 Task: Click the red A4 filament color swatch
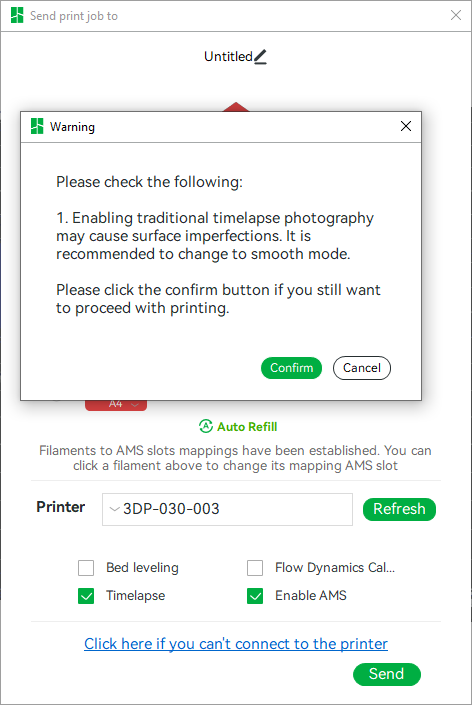tap(116, 405)
